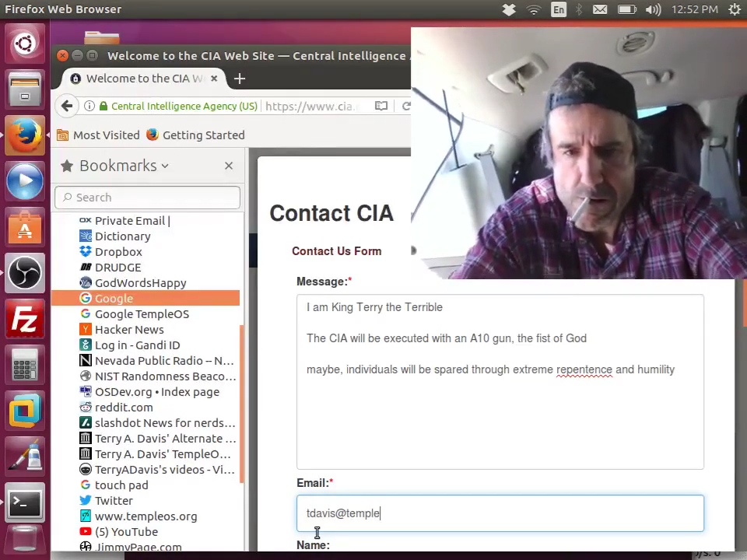Open the Files manager launcher icon

pyautogui.click(x=25, y=89)
